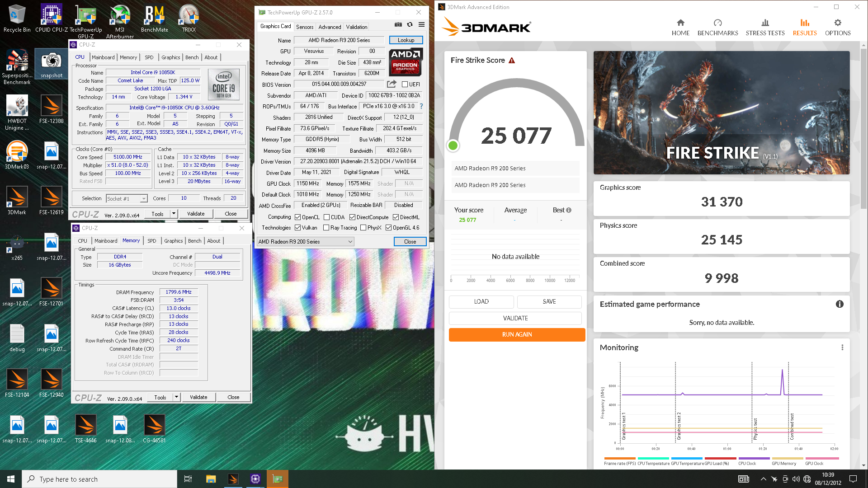Switch to SPD tab in upper CPU-Z
The image size is (868, 488).
(x=149, y=57)
